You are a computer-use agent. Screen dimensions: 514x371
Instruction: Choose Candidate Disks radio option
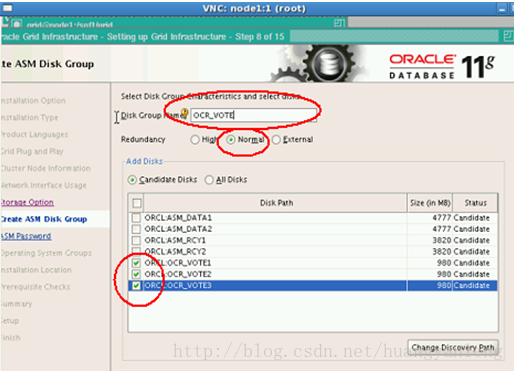132,180
